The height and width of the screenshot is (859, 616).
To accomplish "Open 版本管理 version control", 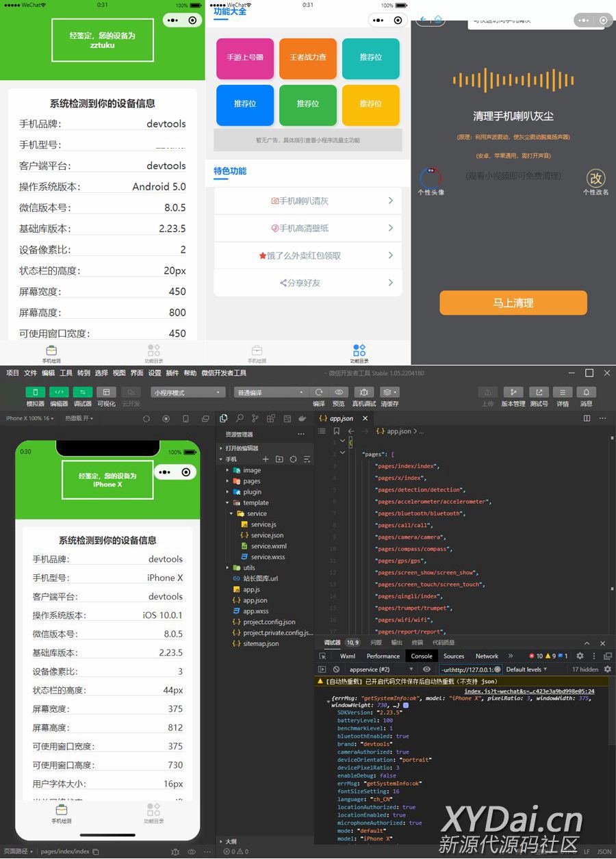I will click(513, 392).
